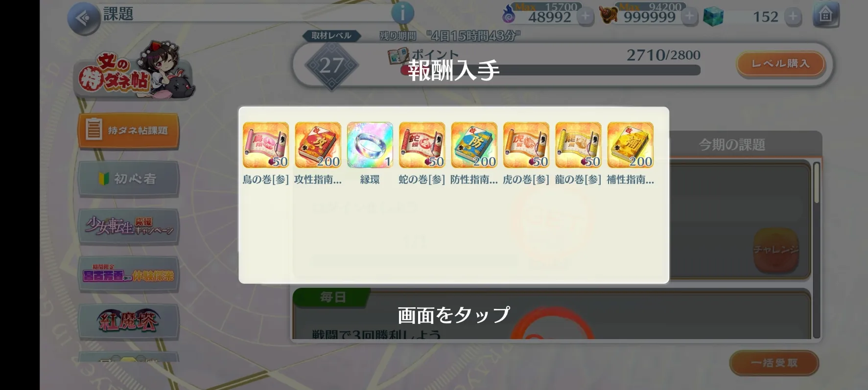The width and height of the screenshot is (868, 390).
Task: Add spirit points with plus button
Action: 585,17
